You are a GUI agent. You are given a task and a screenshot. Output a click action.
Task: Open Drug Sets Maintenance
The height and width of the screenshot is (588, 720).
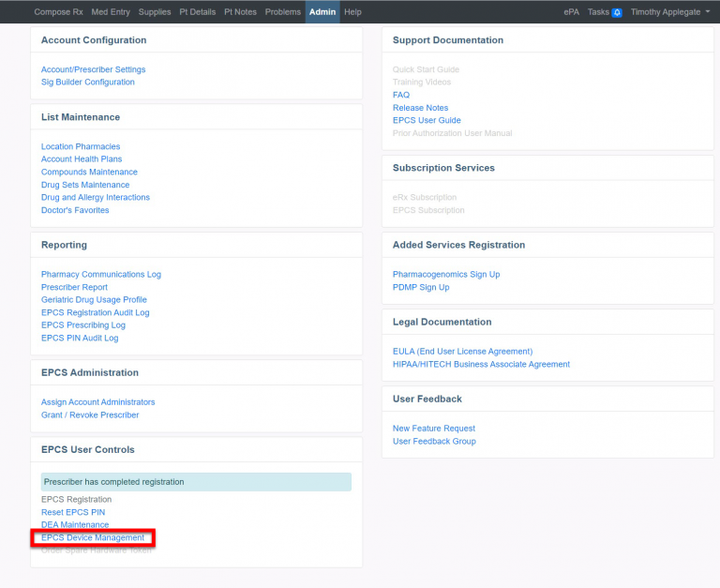85,185
